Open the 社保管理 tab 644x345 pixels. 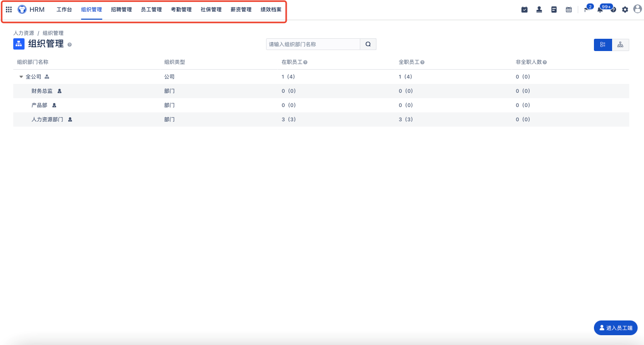click(211, 9)
